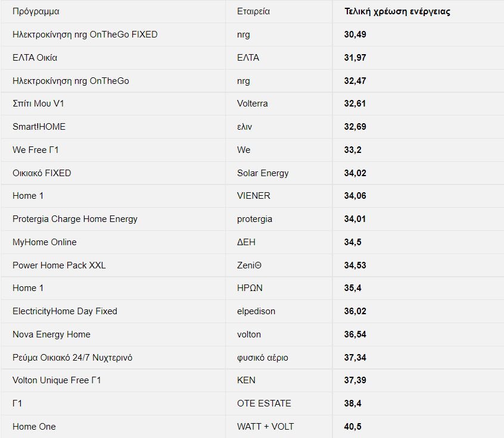The height and width of the screenshot is (438, 504).
Task: Select the We Free Γ1 row
Action: coord(36,150)
